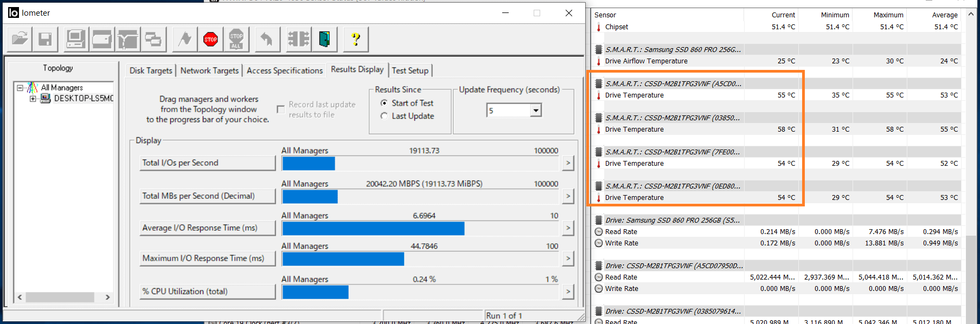980x324 pixels.
Task: Add a new network worker
Action: tap(127, 39)
